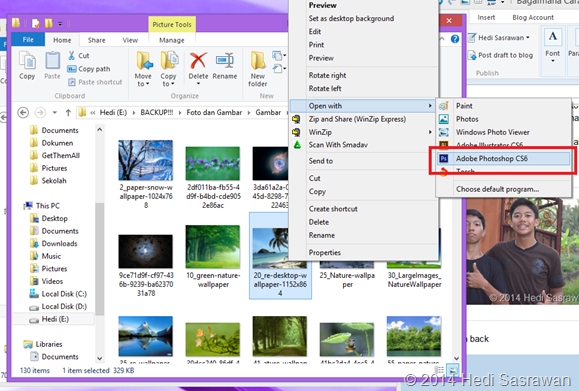Image resolution: width=579 pixels, height=391 pixels.
Task: Select 'Set as desktop background' in context menu
Action: [351, 18]
